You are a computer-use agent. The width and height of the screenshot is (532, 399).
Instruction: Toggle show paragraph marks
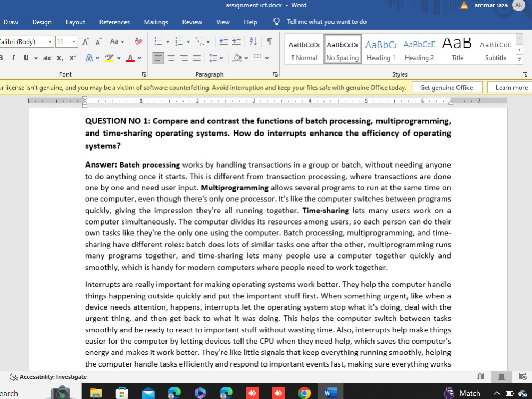[x=269, y=41]
